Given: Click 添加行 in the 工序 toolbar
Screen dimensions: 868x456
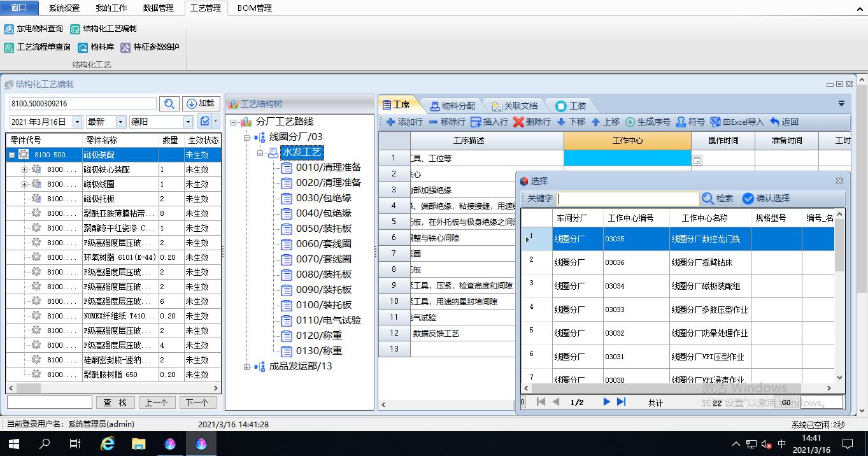Looking at the screenshot, I should click(x=404, y=122).
